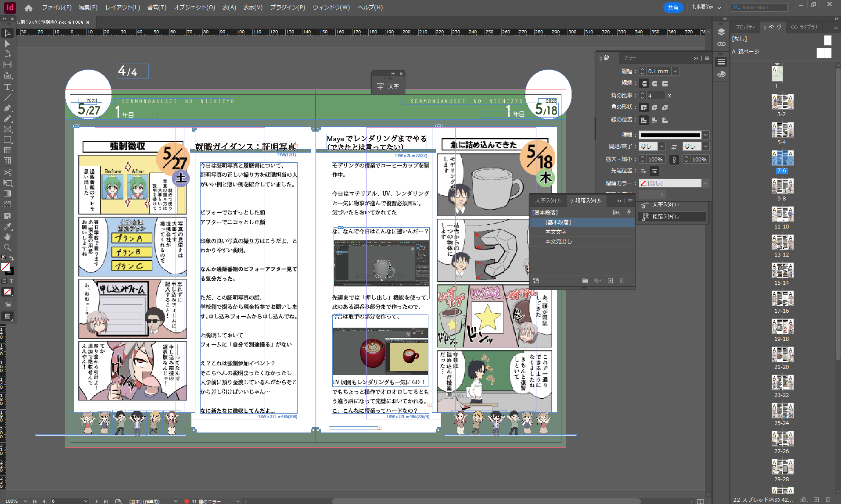This screenshot has width=841, height=504.
Task: Open the stroke weight 0.1 mm dropdown
Action: [x=676, y=71]
